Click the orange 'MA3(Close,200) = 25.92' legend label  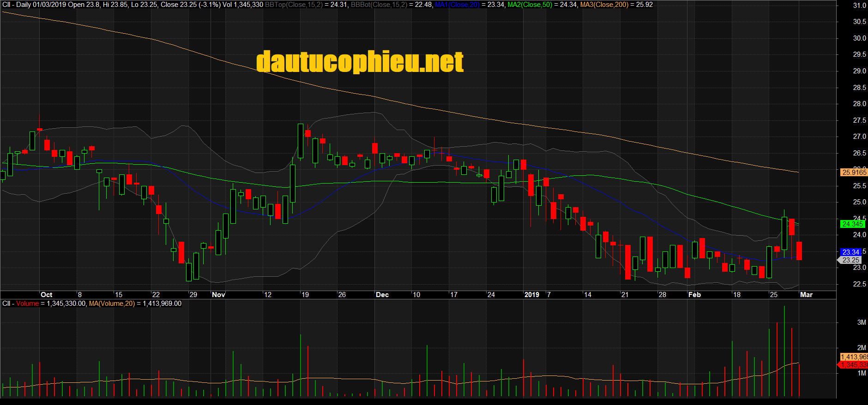click(x=617, y=5)
